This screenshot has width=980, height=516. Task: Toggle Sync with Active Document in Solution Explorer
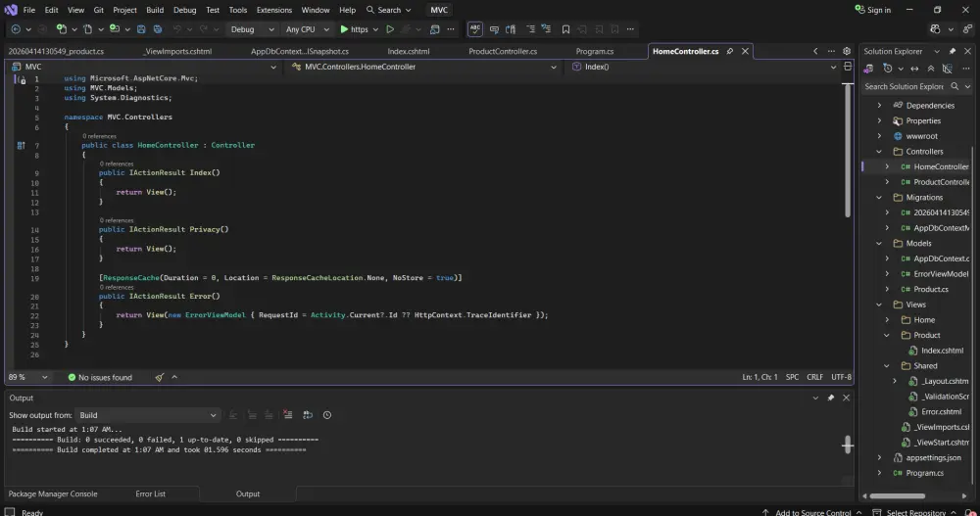click(914, 69)
